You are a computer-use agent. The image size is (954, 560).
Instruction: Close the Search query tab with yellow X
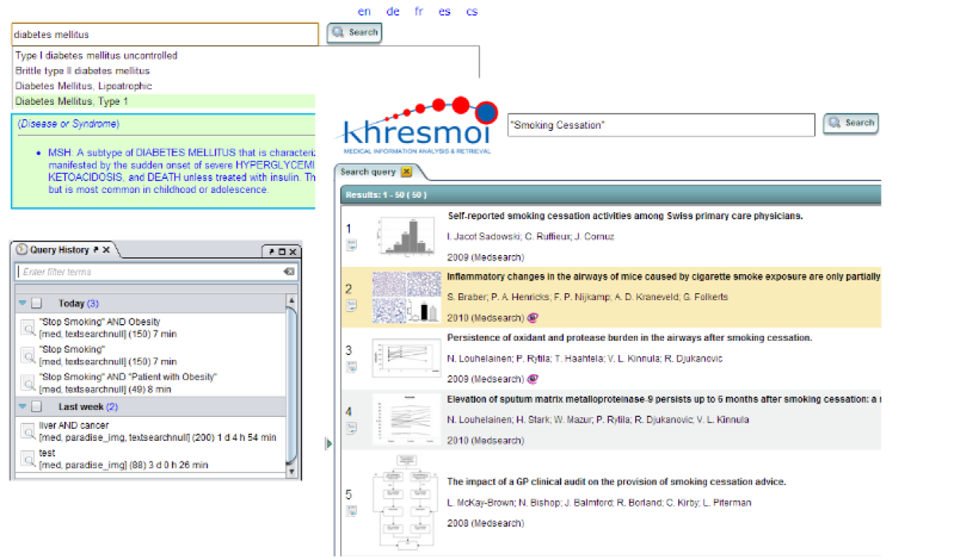(406, 172)
